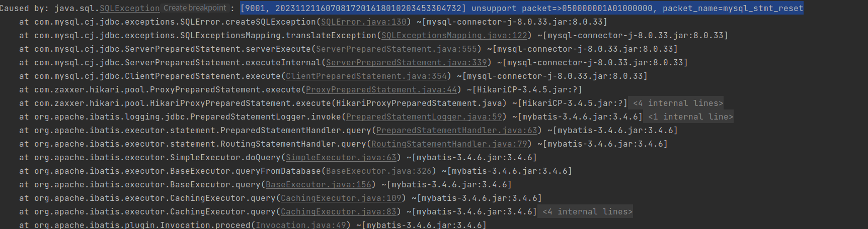This screenshot has height=229, width=868.
Task: Open ProxyPreparedStatement.java:44 link
Action: pyautogui.click(x=381, y=90)
